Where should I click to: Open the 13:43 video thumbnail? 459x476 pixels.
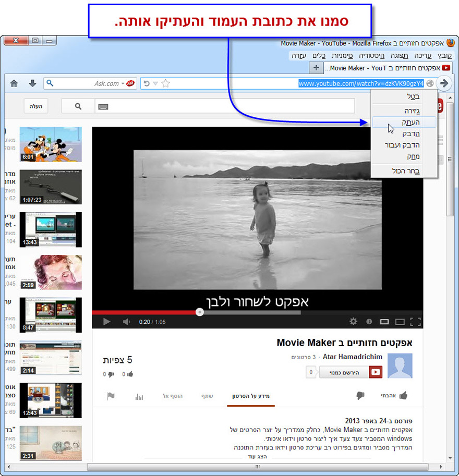[x=51, y=230]
